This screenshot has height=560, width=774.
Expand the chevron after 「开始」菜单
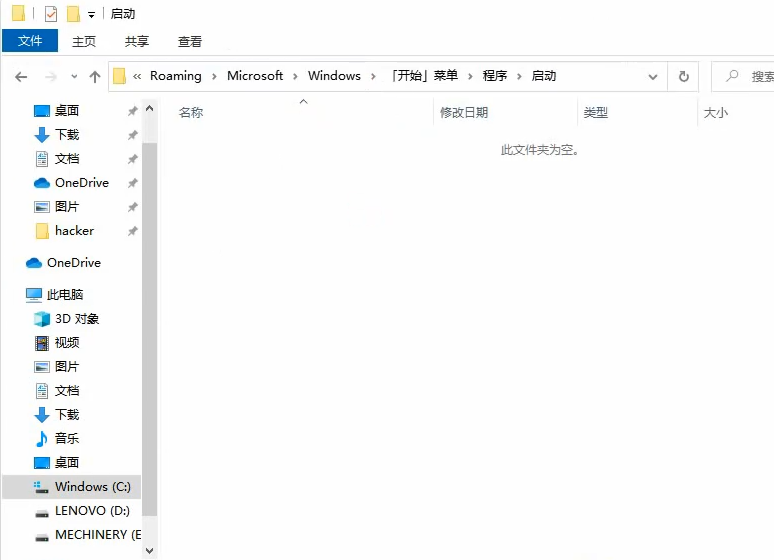(x=470, y=77)
